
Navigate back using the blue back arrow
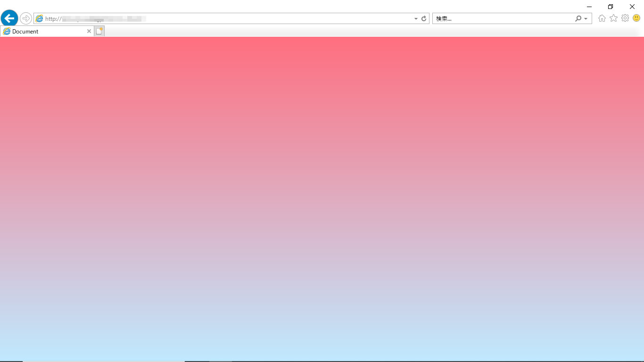click(x=9, y=18)
